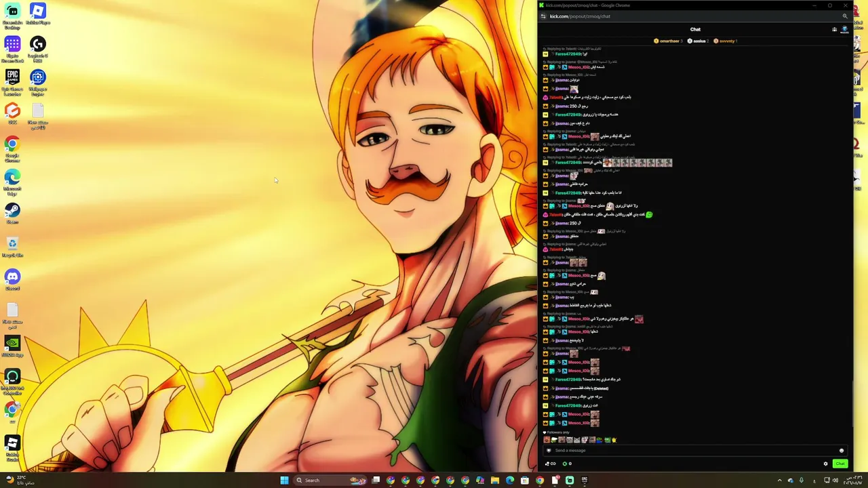Click the Wallpaper Engine desktop icon
The image size is (868, 488).
tap(38, 82)
